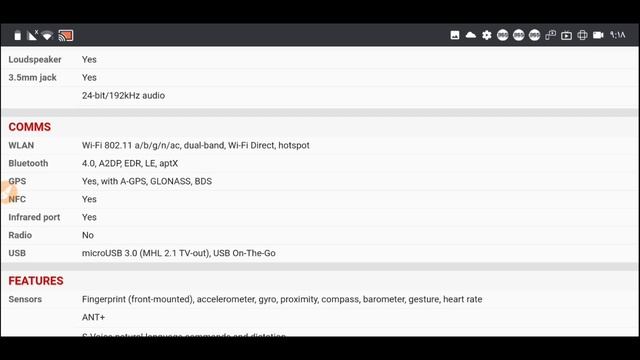Select the FEATURES section heading

36,281
